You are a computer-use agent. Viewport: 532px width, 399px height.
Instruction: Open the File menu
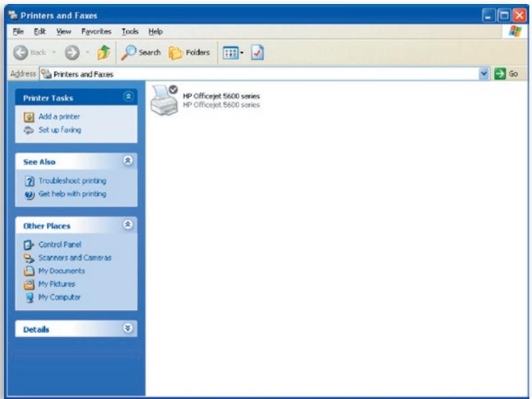coord(18,32)
